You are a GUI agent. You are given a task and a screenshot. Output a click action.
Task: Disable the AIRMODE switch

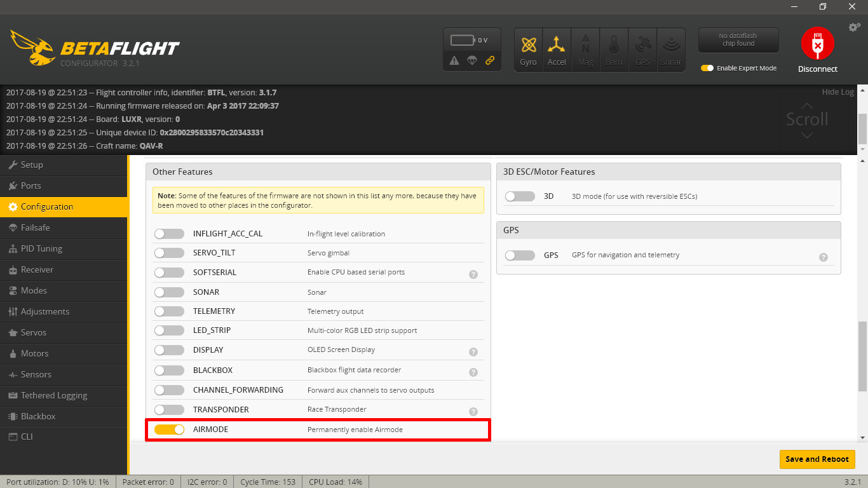click(169, 430)
